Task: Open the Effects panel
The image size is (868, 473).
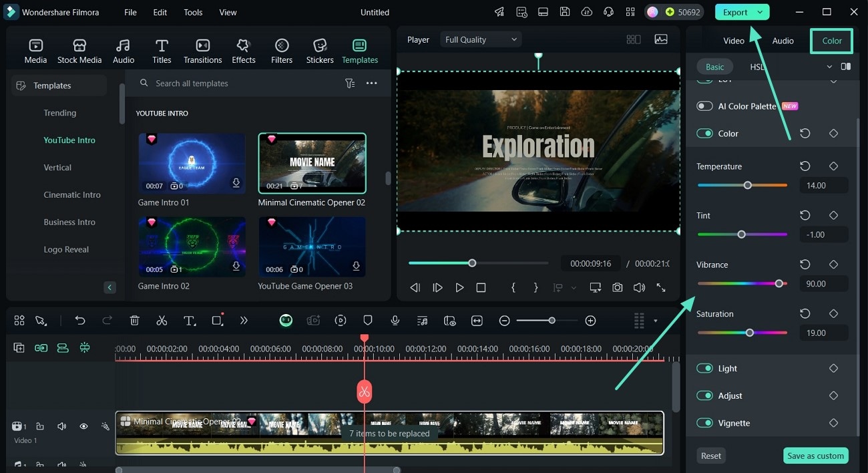Action: click(243, 51)
